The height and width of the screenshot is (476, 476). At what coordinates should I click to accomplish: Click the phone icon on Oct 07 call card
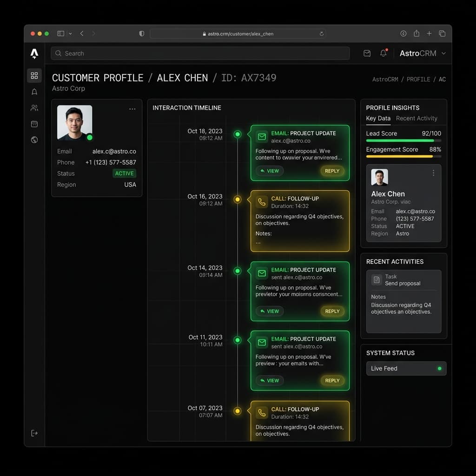pyautogui.click(x=262, y=413)
